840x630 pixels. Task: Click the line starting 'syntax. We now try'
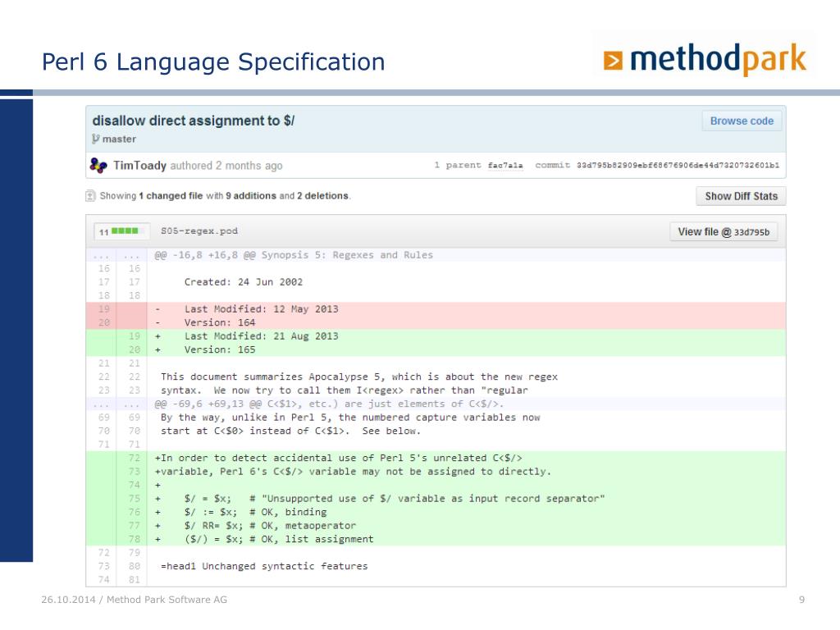pyautogui.click(x=436, y=390)
